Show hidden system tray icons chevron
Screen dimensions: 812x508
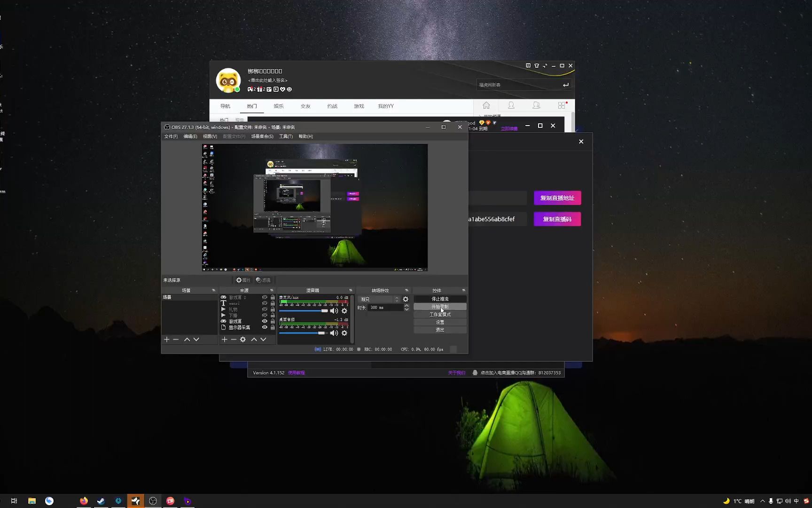[x=762, y=501]
